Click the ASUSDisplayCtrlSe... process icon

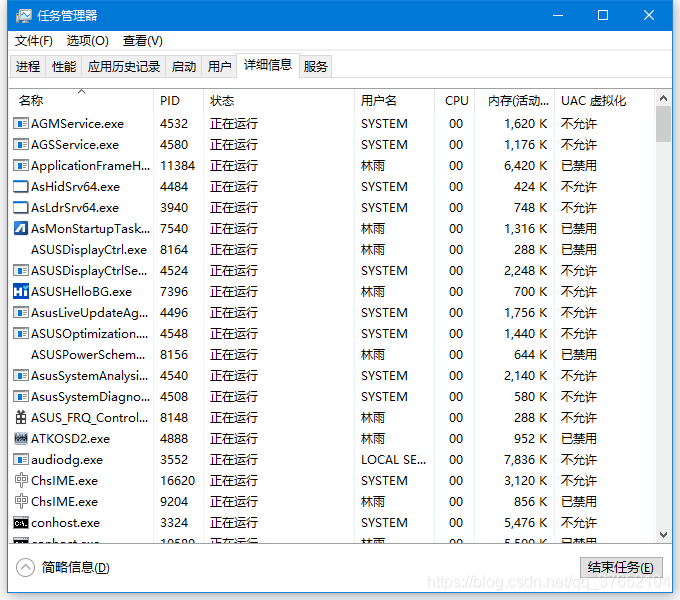pos(21,271)
